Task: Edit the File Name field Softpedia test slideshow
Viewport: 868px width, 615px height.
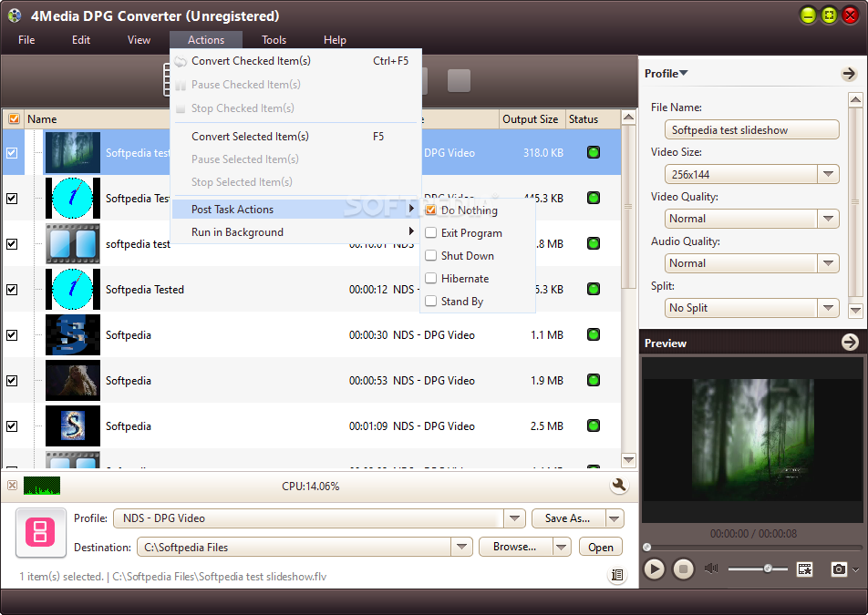Action: [751, 130]
